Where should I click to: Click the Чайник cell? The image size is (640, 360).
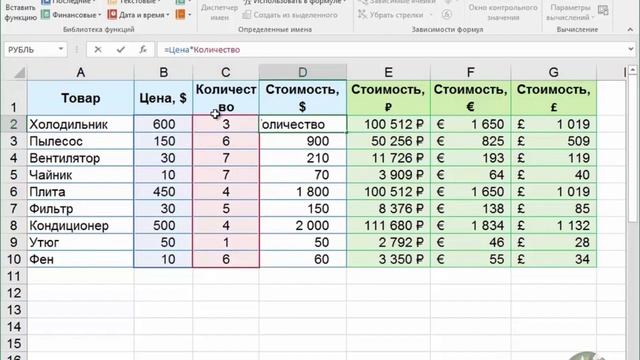tap(80, 175)
